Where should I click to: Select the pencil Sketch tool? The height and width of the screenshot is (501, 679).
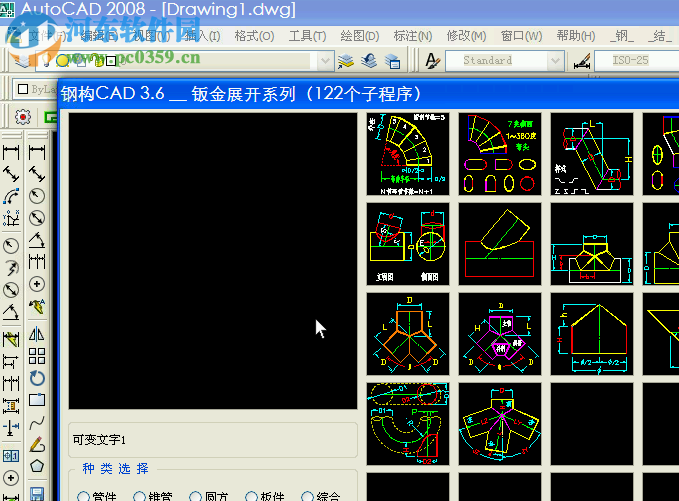(37, 444)
